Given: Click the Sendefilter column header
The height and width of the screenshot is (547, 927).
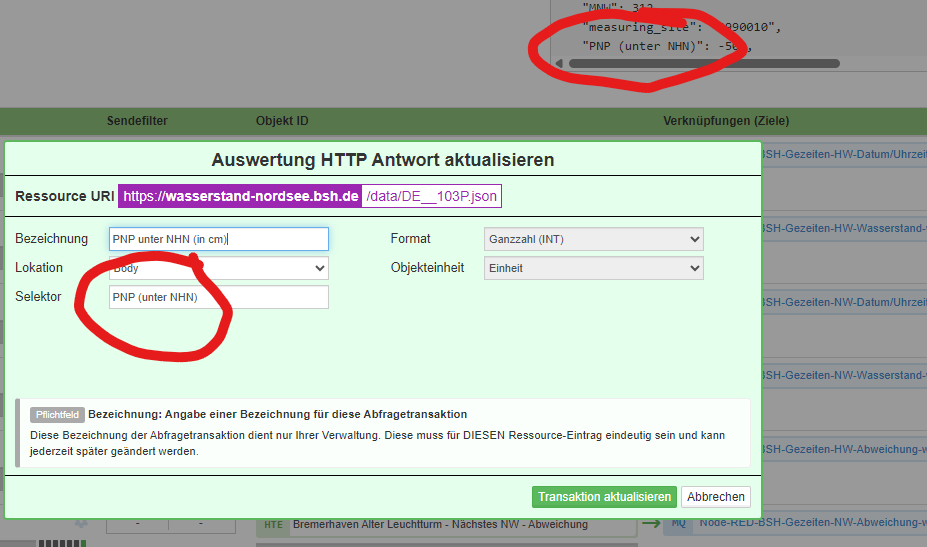Looking at the screenshot, I should point(137,121).
